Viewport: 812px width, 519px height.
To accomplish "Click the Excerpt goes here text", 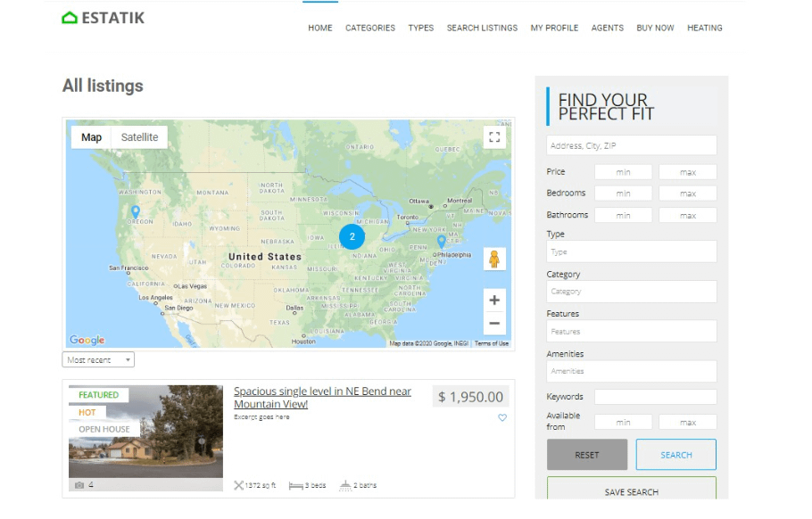I will [261, 417].
